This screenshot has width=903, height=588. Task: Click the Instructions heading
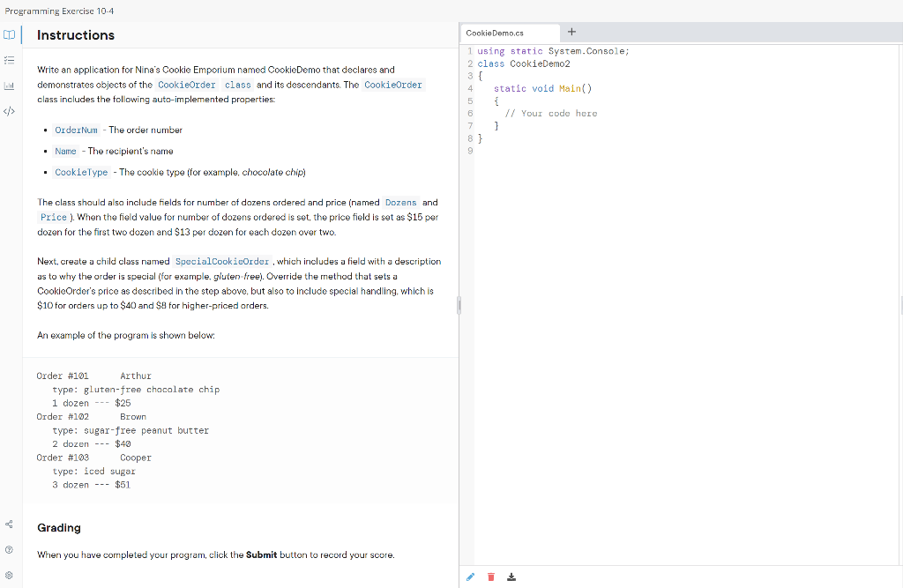(x=74, y=35)
